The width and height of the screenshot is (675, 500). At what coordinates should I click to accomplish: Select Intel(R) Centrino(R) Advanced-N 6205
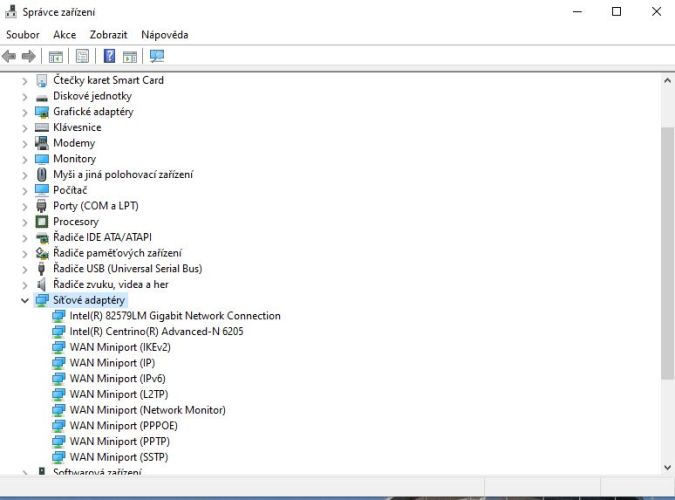click(157, 332)
